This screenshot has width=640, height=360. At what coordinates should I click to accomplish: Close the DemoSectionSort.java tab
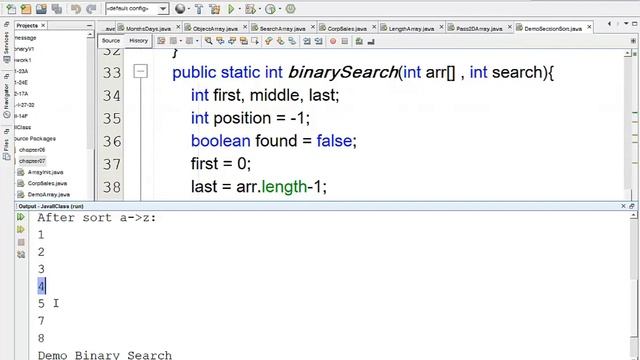pos(589,27)
